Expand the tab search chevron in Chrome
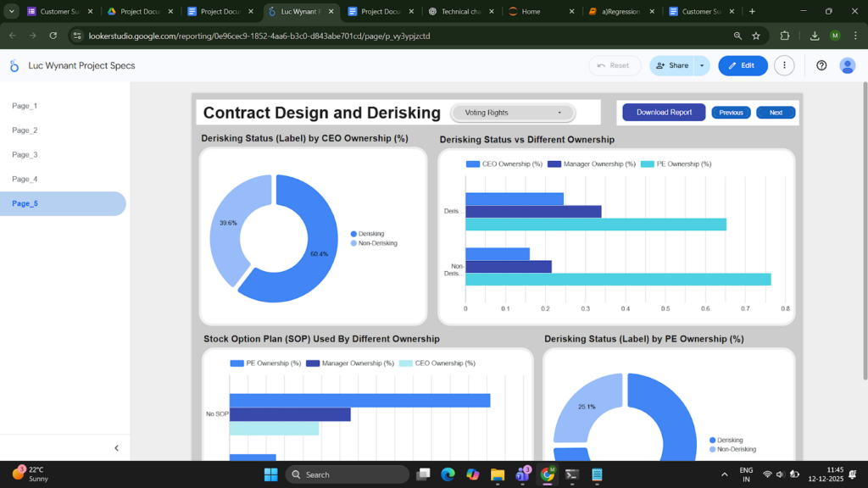The height and width of the screenshot is (488, 868). (12, 12)
